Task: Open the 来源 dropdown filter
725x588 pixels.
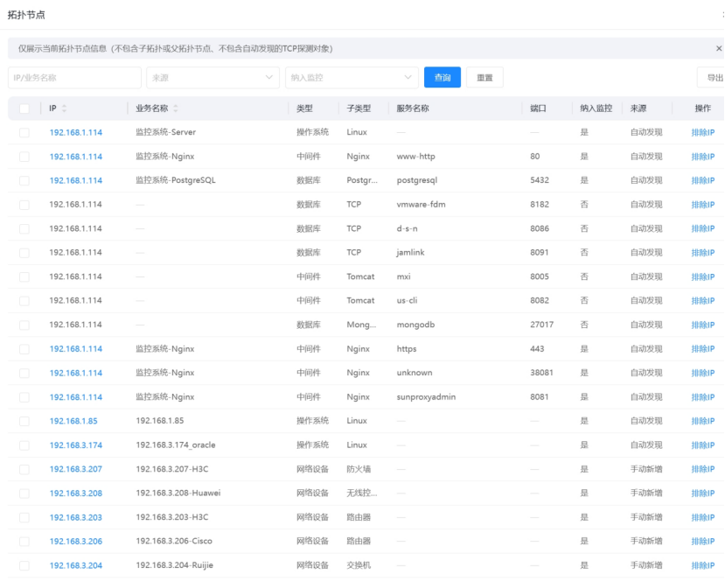Action: [213, 78]
